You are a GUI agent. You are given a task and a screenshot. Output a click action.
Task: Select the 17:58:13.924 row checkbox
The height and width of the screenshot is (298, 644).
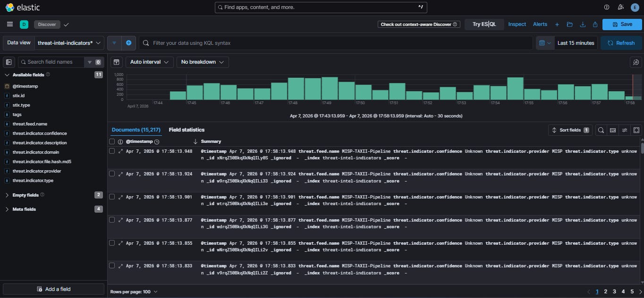click(112, 174)
